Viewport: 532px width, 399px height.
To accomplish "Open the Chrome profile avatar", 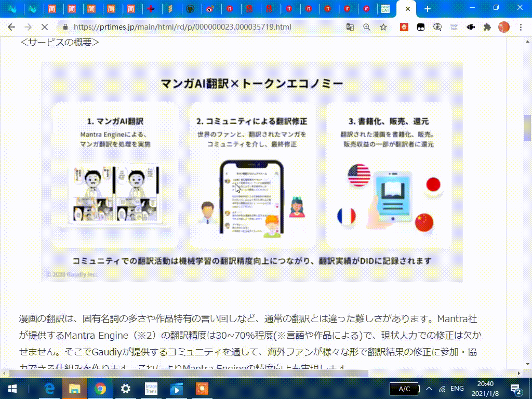I will 504,27.
